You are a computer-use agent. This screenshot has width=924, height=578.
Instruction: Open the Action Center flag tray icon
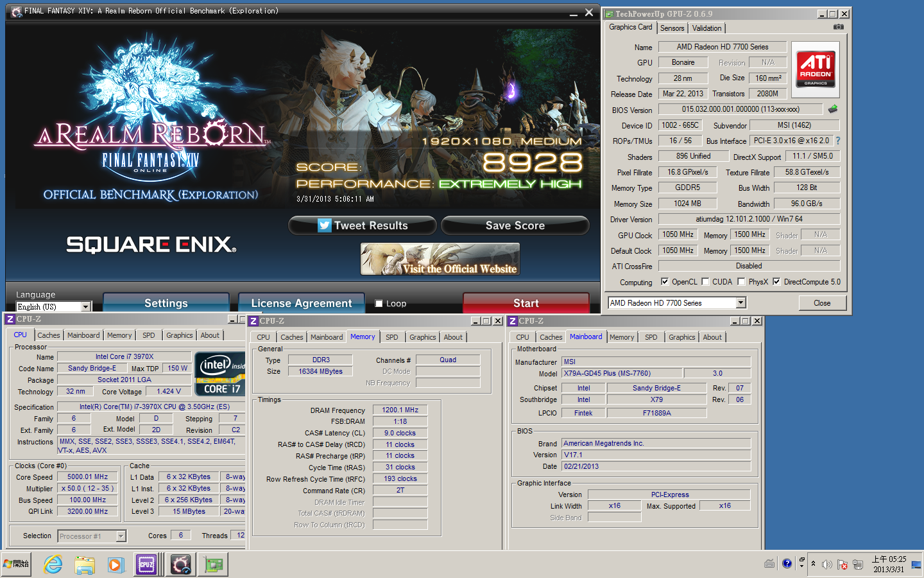pyautogui.click(x=842, y=565)
